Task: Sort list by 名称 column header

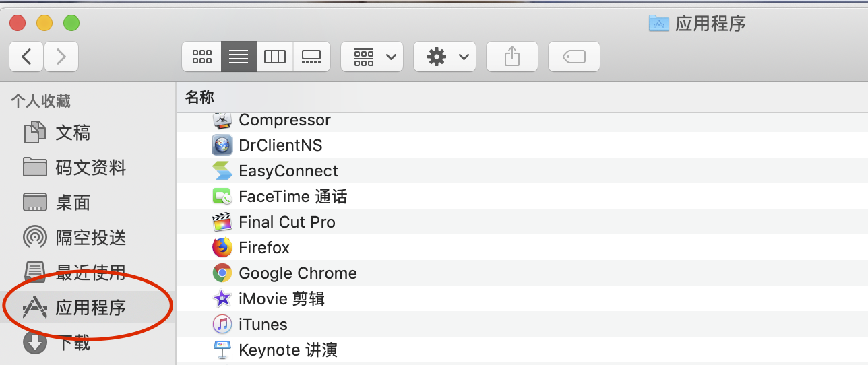Action: coord(199,98)
